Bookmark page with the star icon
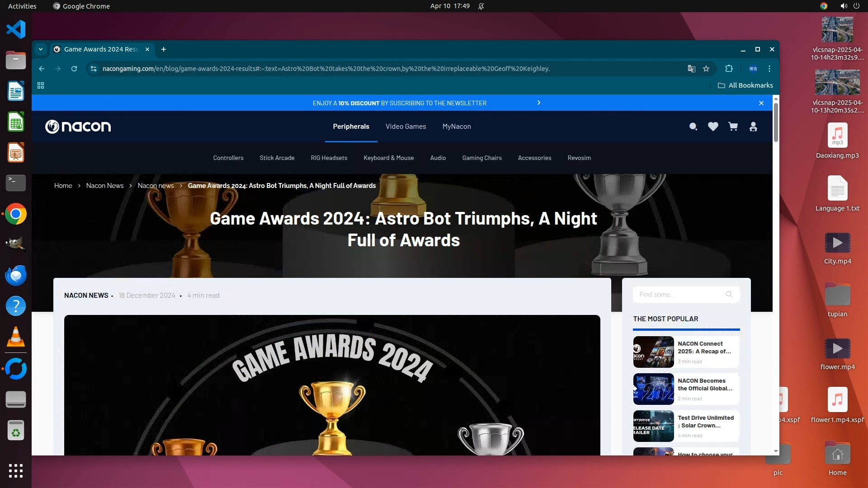 tap(706, 69)
